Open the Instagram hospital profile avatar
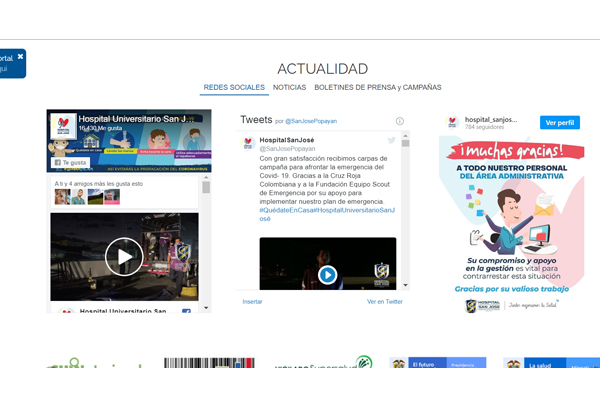Image resolution: width=600 pixels, height=400 pixels. point(452,122)
